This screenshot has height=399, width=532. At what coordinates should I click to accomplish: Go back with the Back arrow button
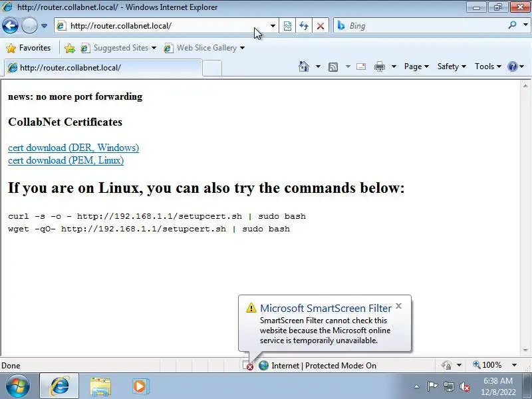coord(10,26)
